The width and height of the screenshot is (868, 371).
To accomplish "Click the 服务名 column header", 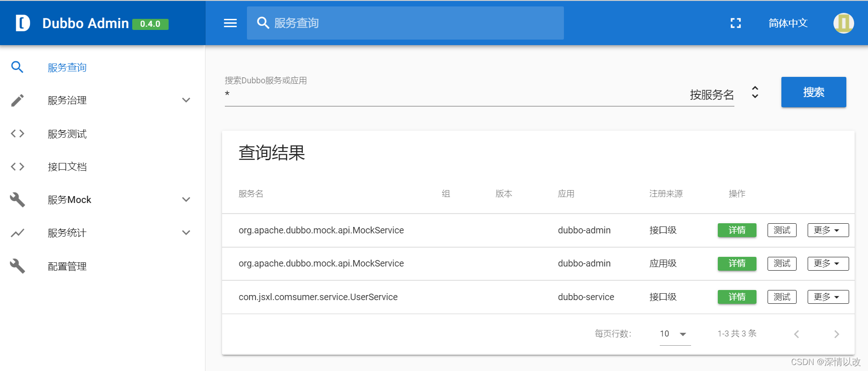I will coord(251,194).
